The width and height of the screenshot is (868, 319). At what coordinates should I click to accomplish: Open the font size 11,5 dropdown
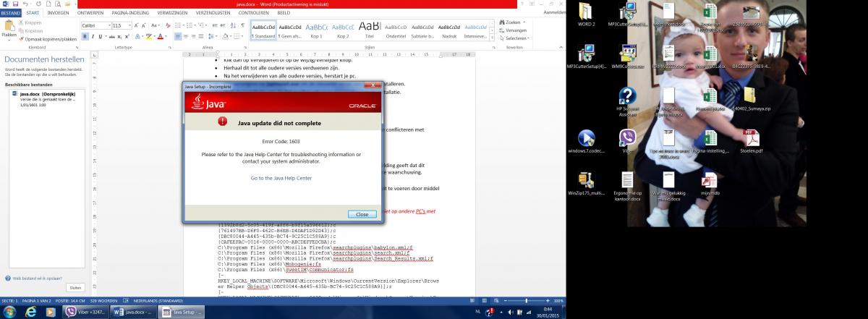[129, 25]
